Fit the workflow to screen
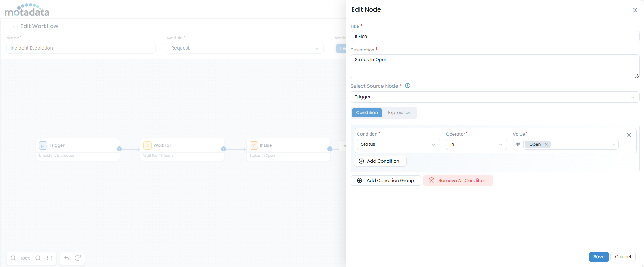This screenshot has width=644, height=267. [x=49, y=258]
